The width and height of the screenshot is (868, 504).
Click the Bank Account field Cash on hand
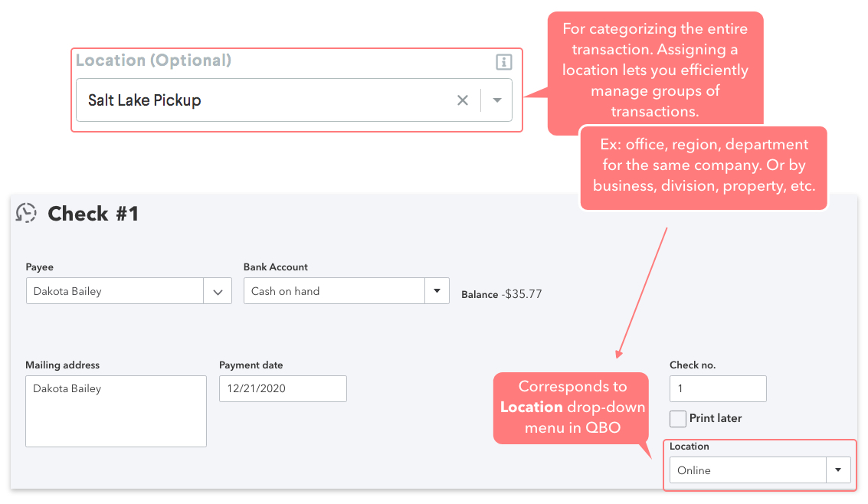(x=334, y=291)
